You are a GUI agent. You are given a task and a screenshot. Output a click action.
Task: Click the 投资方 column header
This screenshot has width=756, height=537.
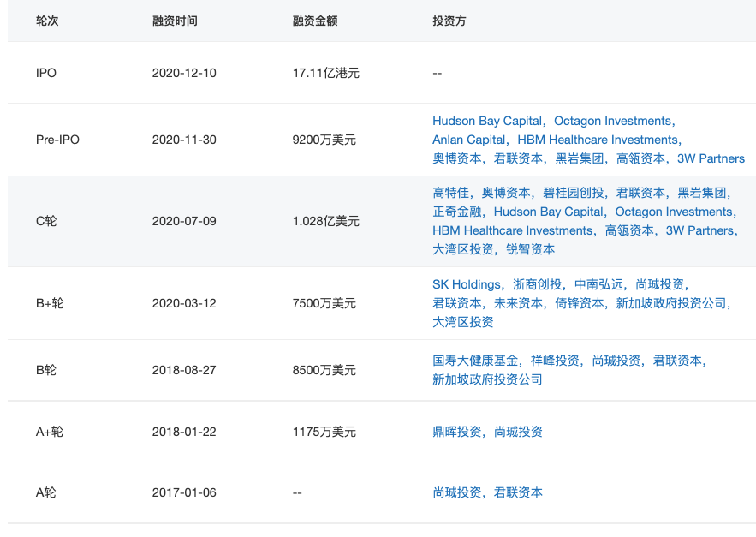[449, 21]
